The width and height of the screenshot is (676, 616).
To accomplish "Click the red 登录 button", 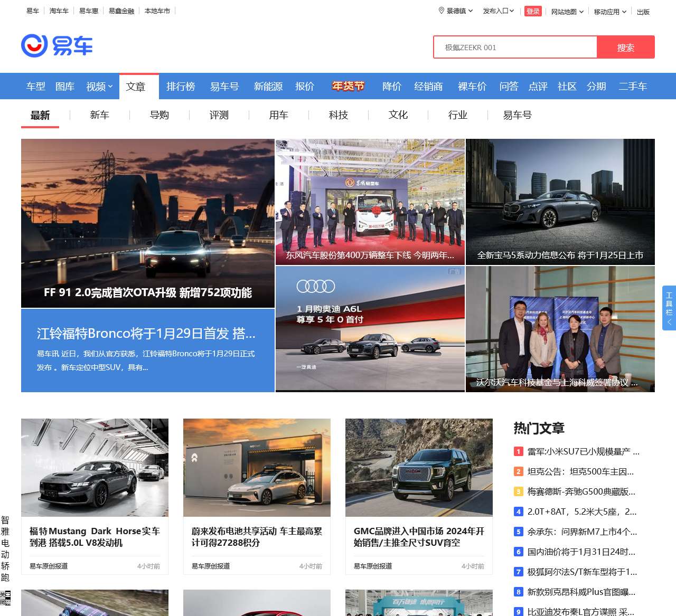I will [x=533, y=11].
